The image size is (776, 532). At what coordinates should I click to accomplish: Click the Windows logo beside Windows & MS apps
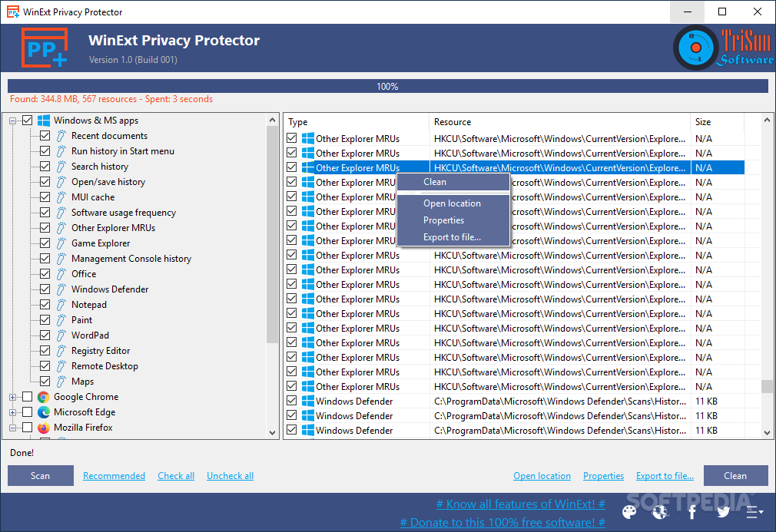(x=44, y=121)
